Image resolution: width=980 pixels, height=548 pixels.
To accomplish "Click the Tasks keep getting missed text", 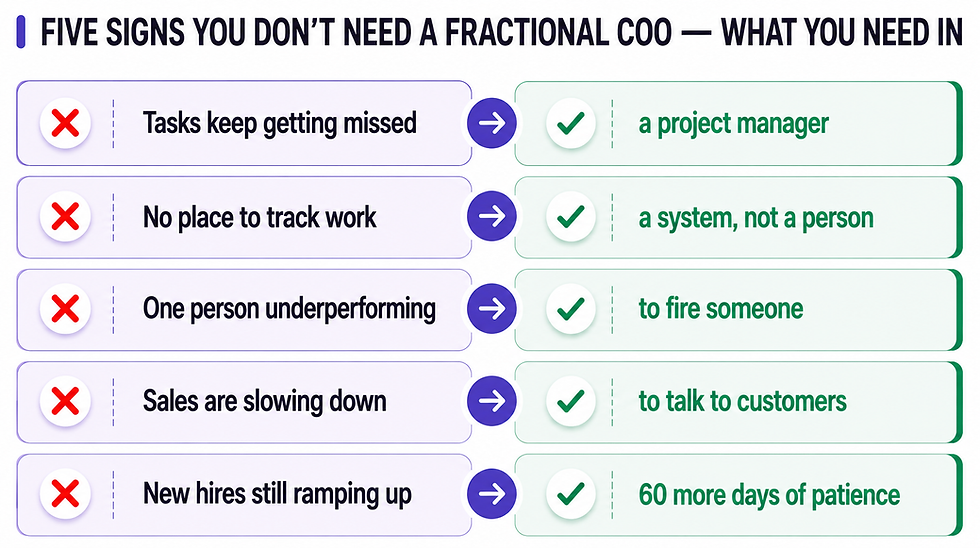I will point(279,123).
